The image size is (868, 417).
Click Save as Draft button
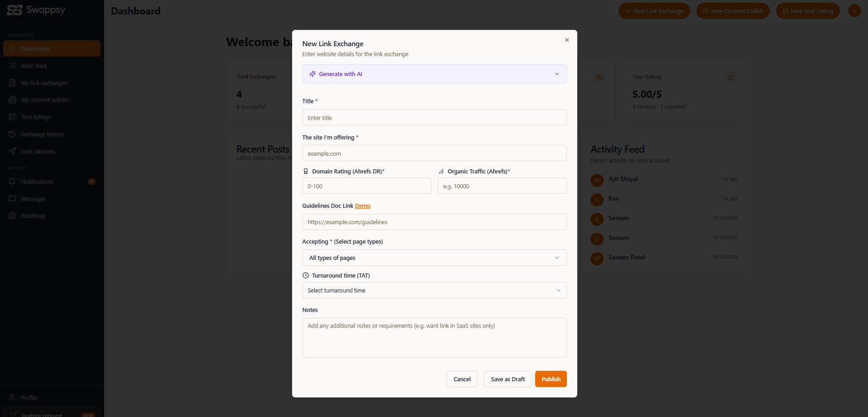point(508,379)
